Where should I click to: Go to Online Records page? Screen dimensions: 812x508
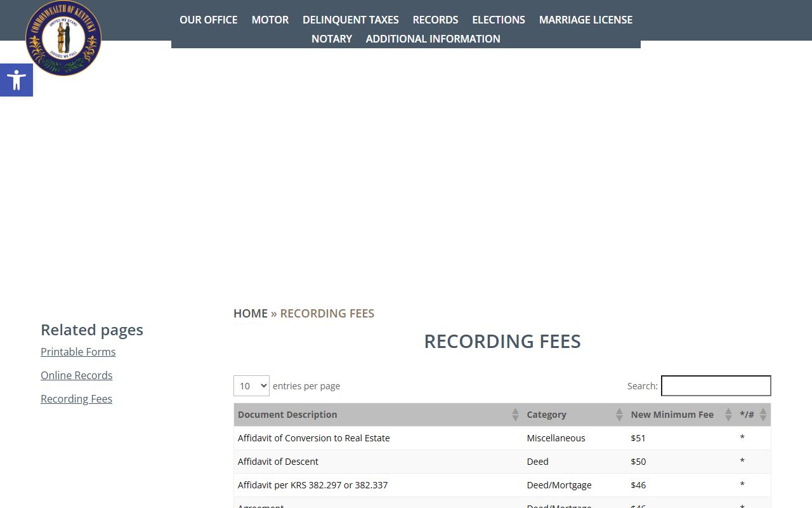tap(77, 375)
